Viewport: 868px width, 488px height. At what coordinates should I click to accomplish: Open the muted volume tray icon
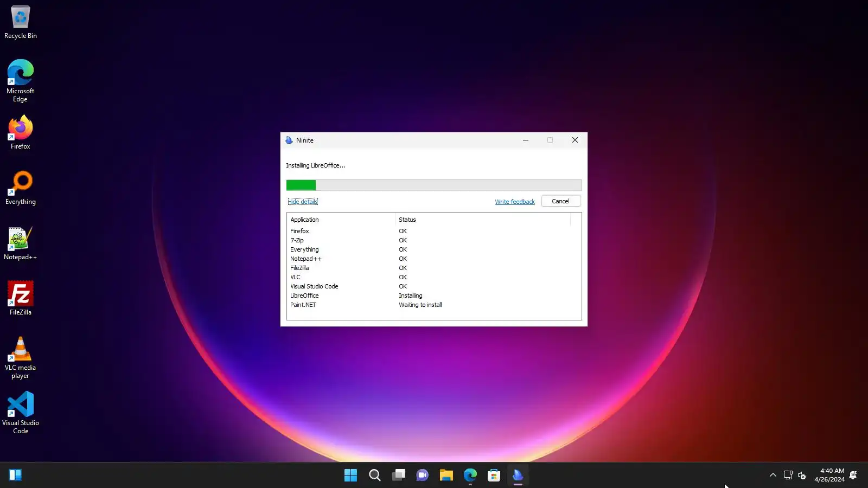[802, 476]
